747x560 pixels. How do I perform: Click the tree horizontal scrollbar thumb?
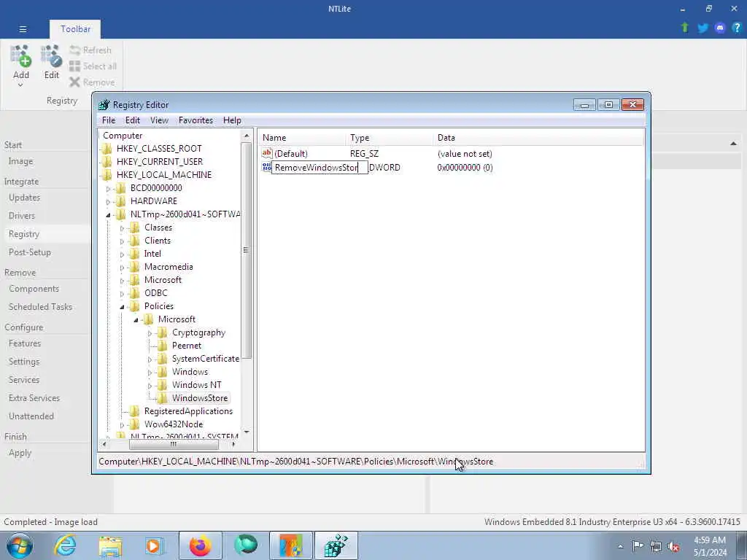coord(174,444)
